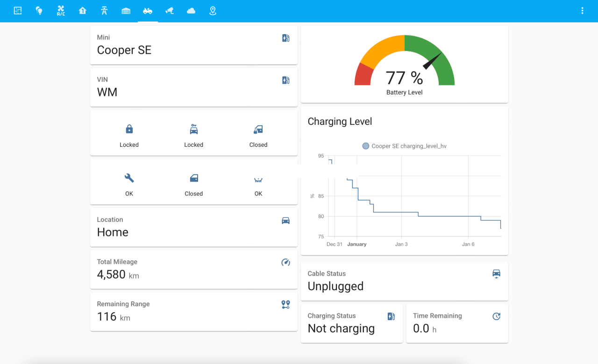Click the "0.0 h" time remaining value
The width and height of the screenshot is (598, 364).
click(425, 328)
